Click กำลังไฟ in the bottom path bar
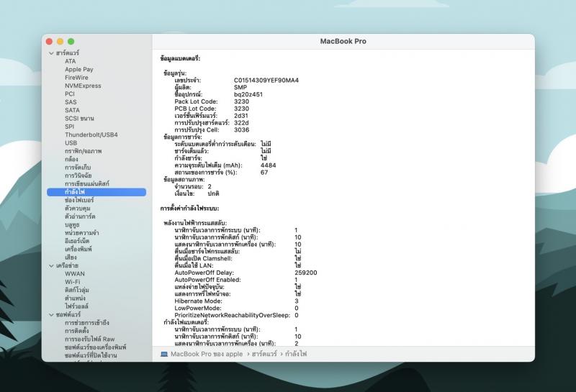 pyautogui.click(x=296, y=354)
